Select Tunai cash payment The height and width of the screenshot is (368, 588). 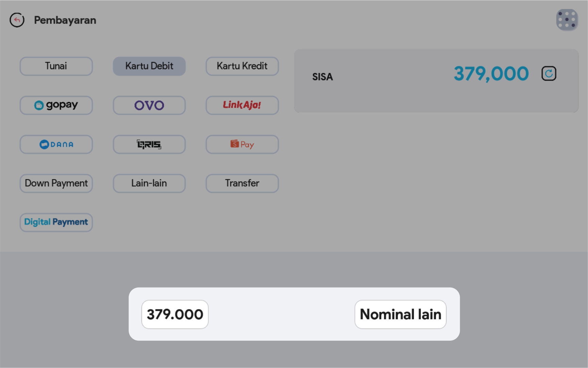point(56,66)
